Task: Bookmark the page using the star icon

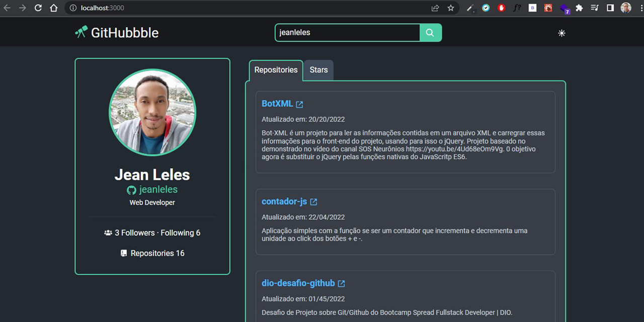Action: click(451, 8)
